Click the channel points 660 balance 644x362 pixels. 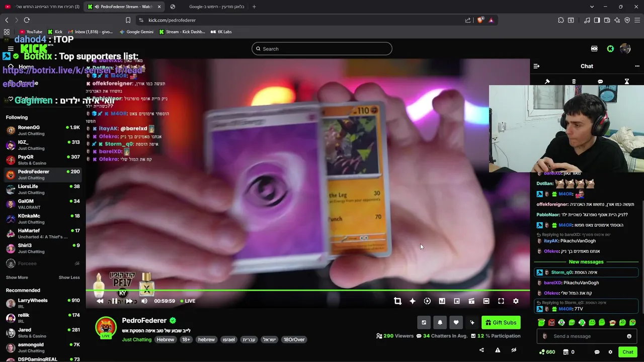[x=547, y=352]
